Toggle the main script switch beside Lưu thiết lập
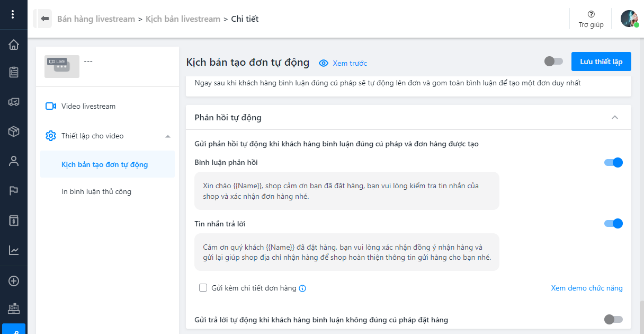The height and width of the screenshot is (334, 644). pyautogui.click(x=553, y=61)
